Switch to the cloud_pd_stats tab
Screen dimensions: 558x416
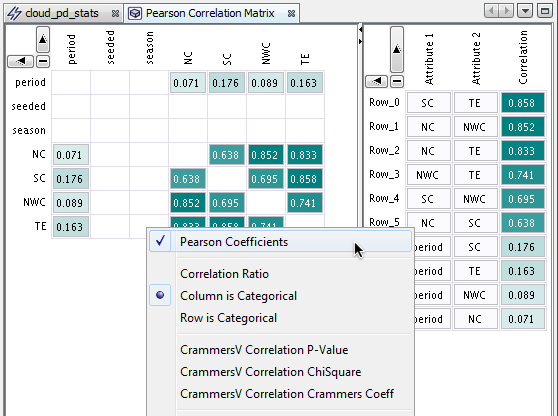(62, 14)
